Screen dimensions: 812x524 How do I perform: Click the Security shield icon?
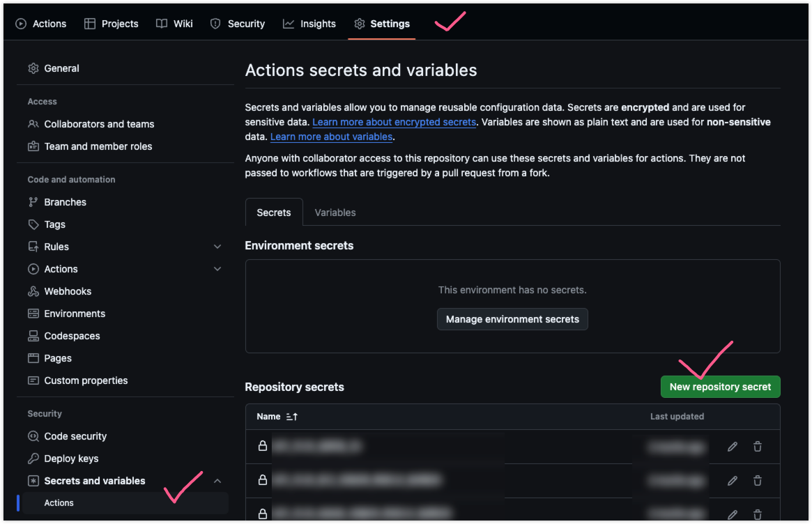(x=215, y=24)
